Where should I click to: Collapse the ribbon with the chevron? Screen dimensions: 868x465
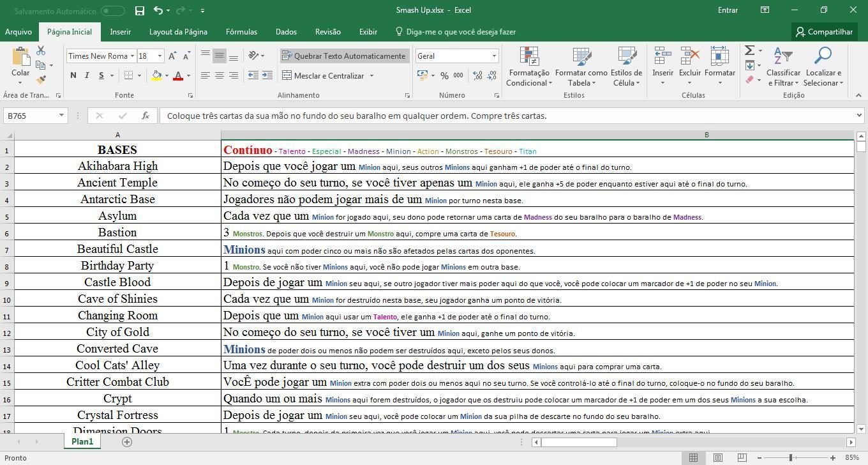pos(858,95)
